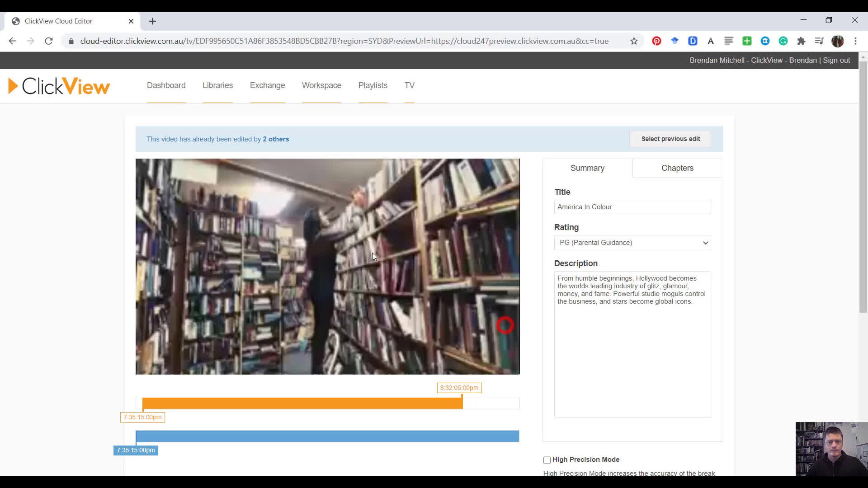Screen dimensions: 868x488
Task: Click the Grammarly browser extension icon
Action: [783, 41]
